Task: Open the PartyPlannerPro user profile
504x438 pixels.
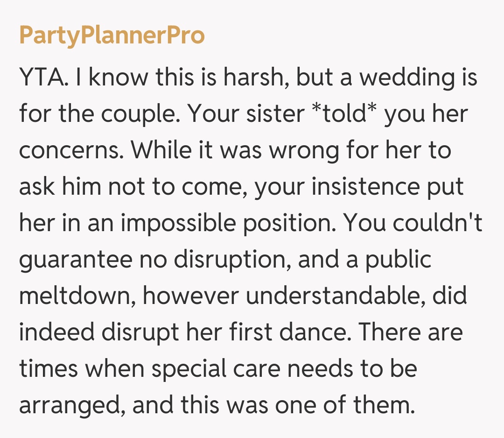Action: [112, 36]
